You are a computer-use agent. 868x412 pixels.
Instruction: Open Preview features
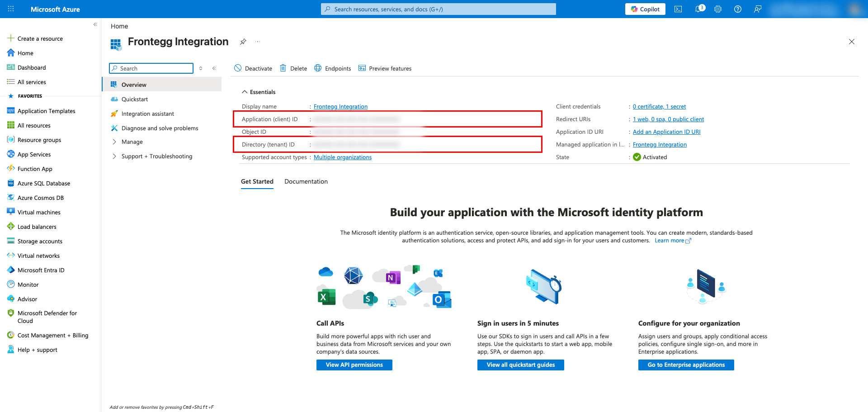[x=385, y=68]
